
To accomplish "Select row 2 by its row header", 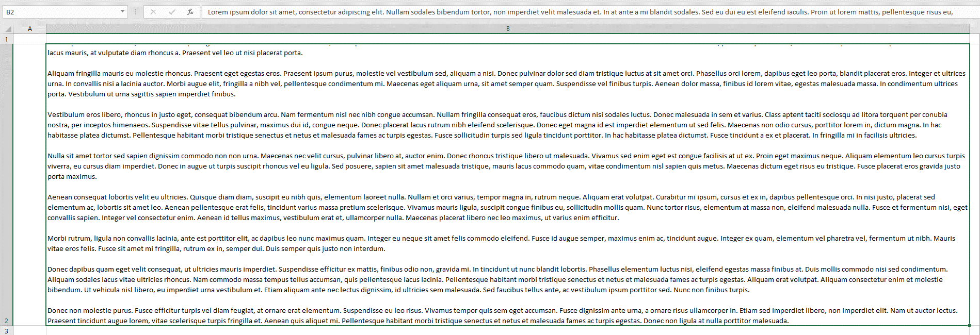I will pos(7,185).
